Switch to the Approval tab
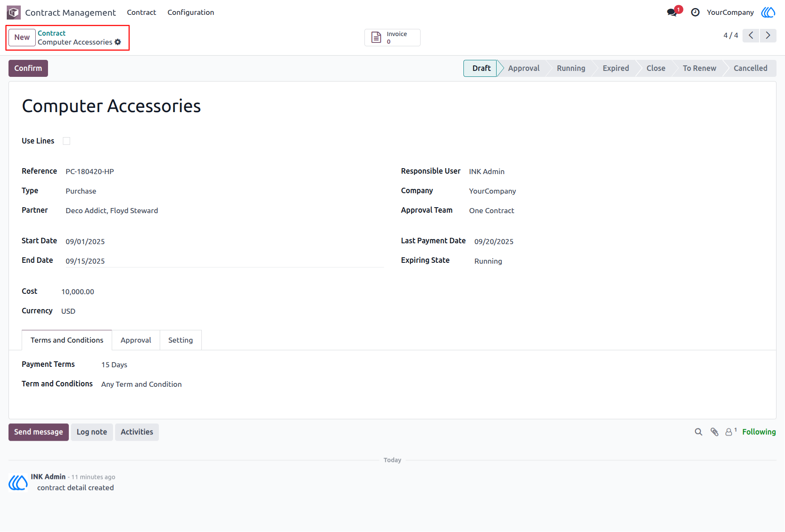 pos(136,340)
